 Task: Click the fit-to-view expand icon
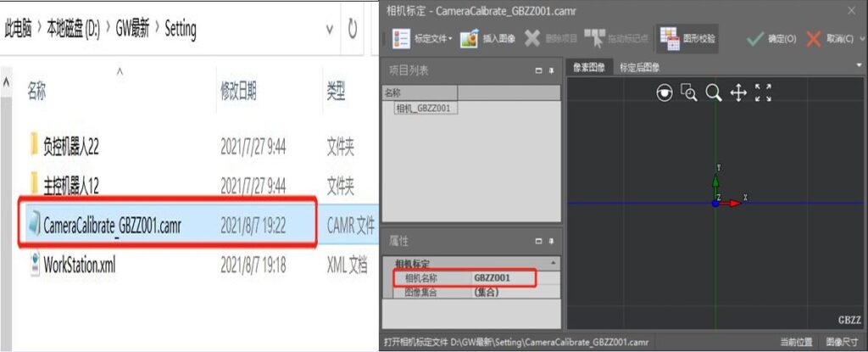pyautogui.click(x=763, y=93)
